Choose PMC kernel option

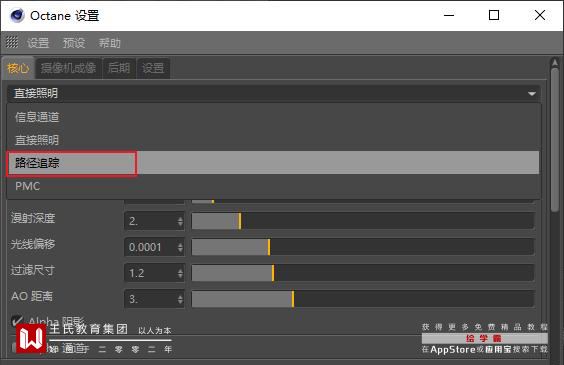pos(274,186)
